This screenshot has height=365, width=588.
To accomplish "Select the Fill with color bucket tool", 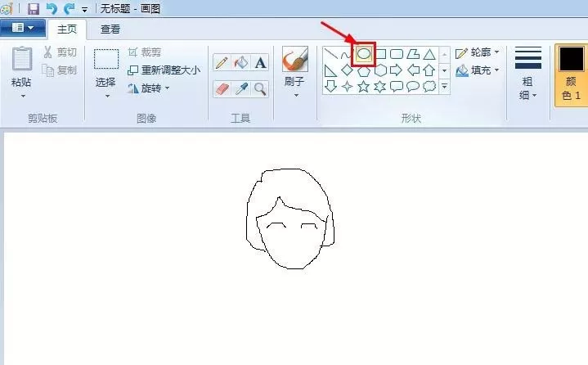I will (240, 62).
